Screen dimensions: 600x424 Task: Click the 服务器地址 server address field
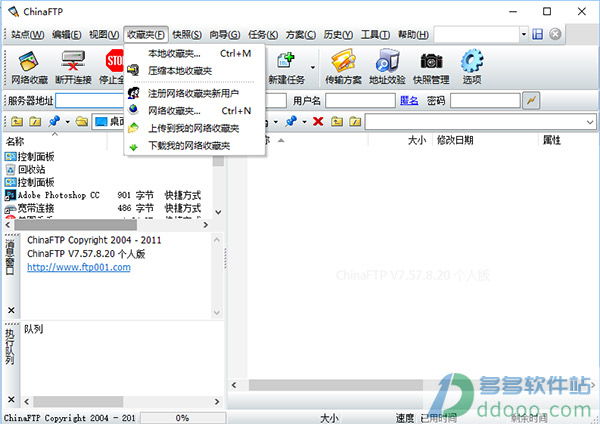(90, 101)
